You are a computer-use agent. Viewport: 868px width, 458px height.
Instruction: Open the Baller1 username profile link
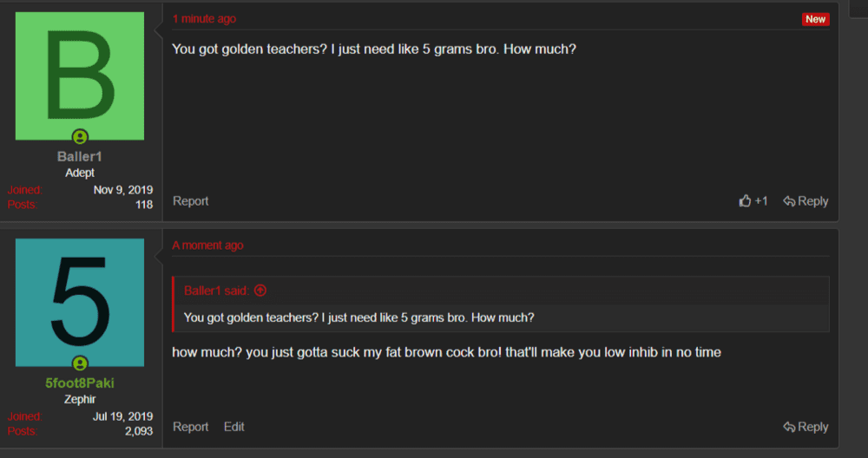(80, 156)
